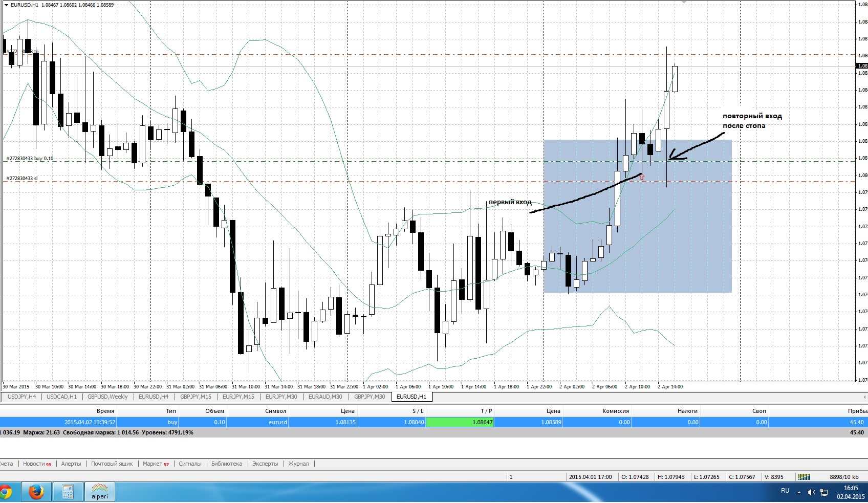Image resolution: width=868 pixels, height=503 pixels.
Task: Click the open price 1.08135 cell
Action: tap(345, 422)
